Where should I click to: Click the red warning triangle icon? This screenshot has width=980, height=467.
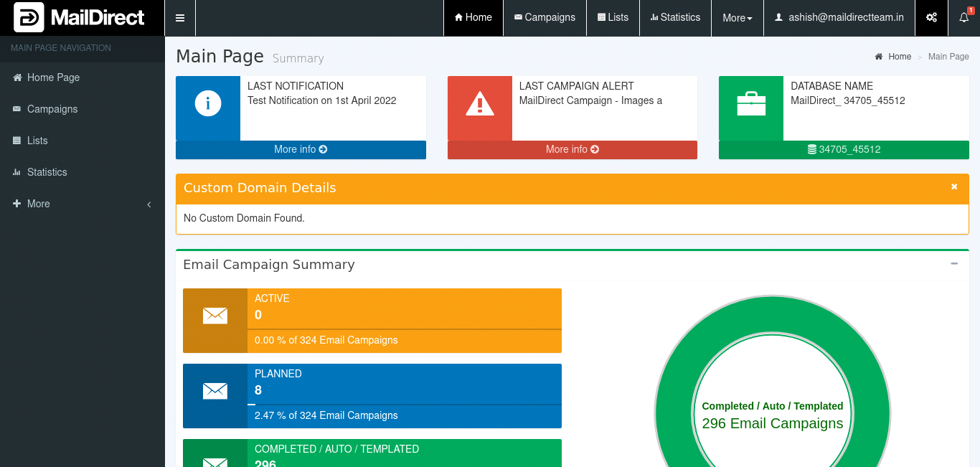coord(479,104)
